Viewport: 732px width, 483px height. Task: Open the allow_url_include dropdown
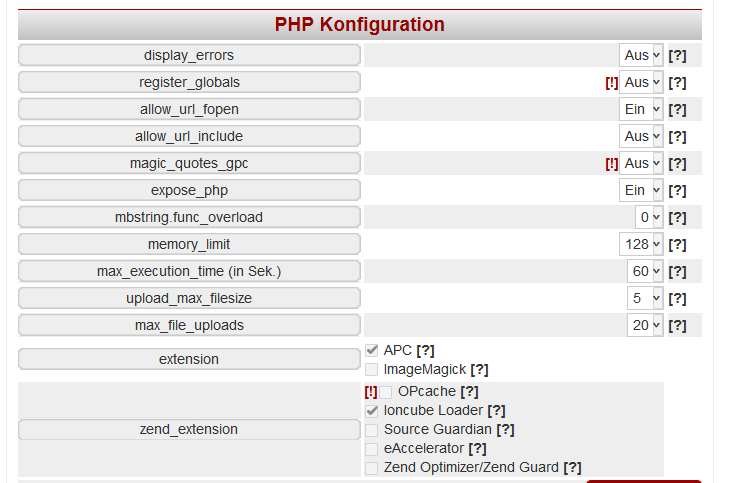tap(641, 137)
